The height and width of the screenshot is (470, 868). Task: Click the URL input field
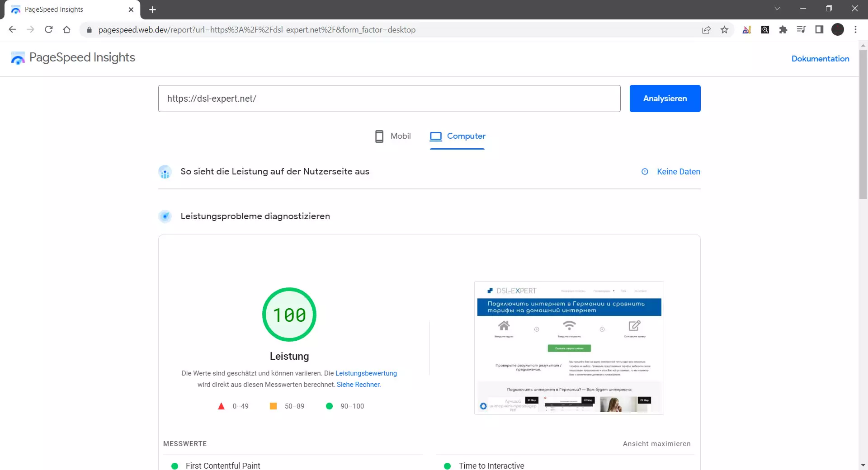click(389, 99)
